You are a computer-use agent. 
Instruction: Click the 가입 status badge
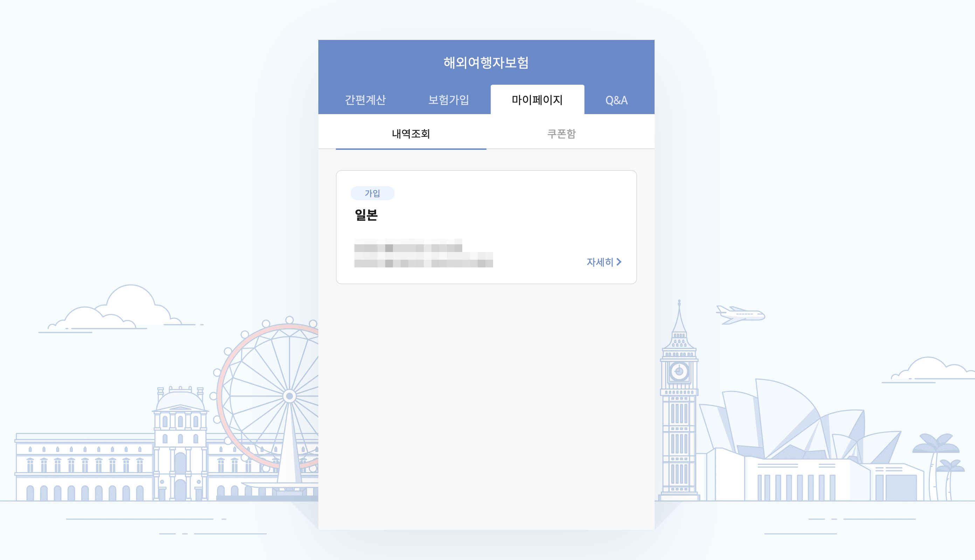point(372,193)
